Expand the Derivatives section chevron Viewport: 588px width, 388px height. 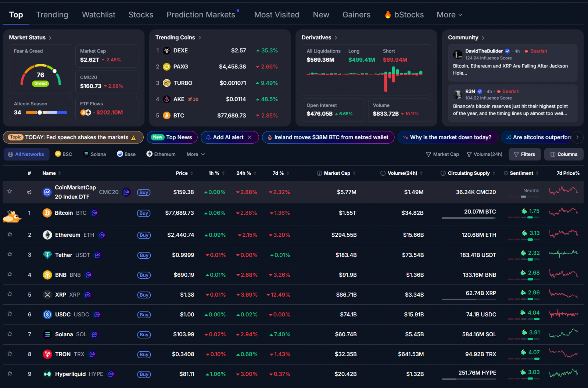point(336,38)
